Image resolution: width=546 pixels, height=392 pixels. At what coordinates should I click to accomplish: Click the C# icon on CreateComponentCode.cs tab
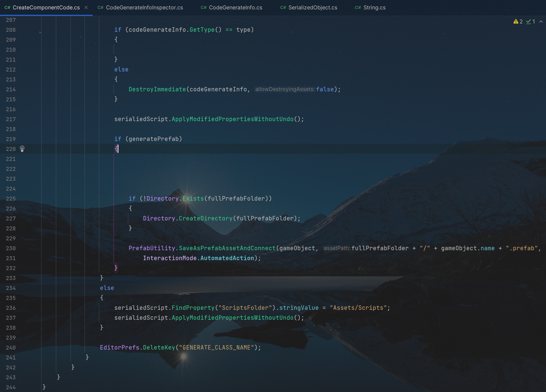[7, 7]
